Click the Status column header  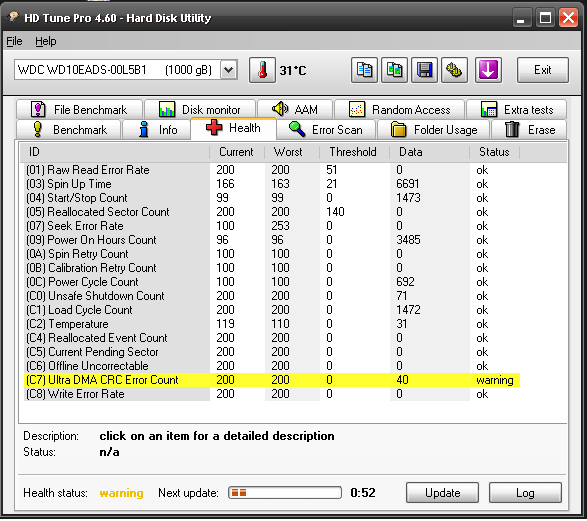(494, 152)
